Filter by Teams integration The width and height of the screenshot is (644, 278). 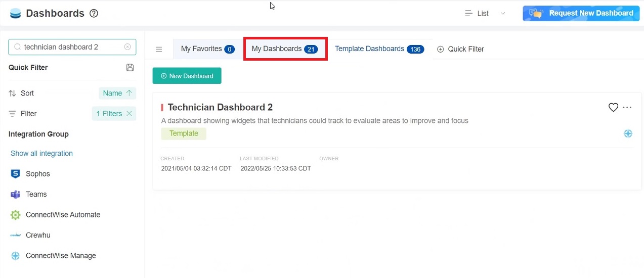tap(36, 195)
